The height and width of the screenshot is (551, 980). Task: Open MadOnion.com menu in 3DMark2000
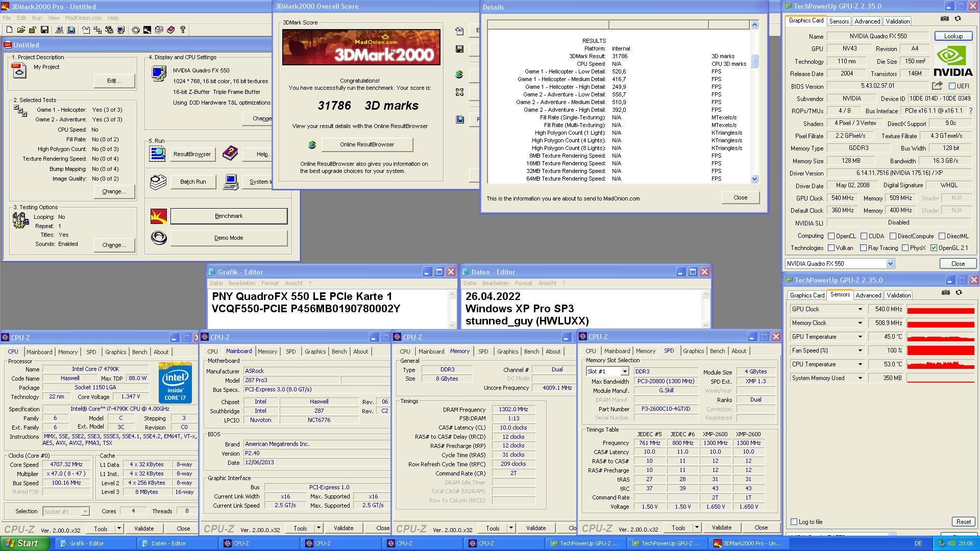(x=83, y=18)
